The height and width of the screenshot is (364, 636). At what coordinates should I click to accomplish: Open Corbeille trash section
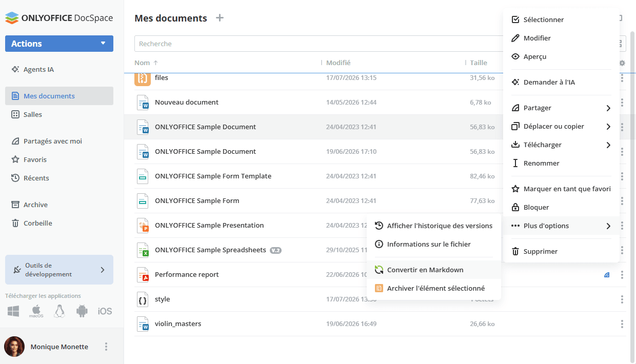point(59,223)
